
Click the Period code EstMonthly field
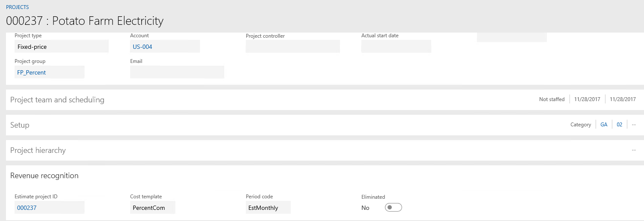268,208
